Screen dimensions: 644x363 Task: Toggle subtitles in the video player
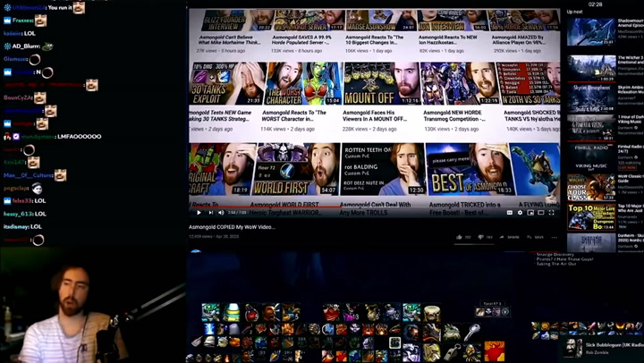(510, 212)
